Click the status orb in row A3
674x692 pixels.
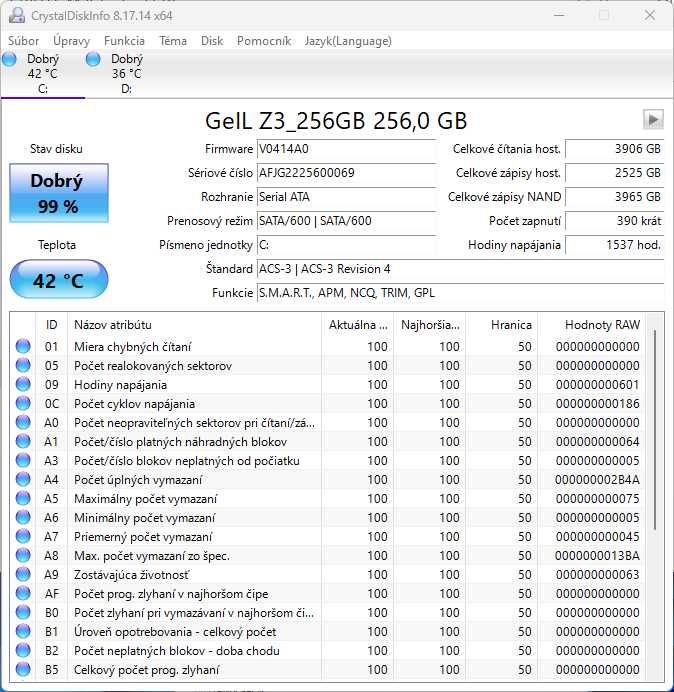23,460
